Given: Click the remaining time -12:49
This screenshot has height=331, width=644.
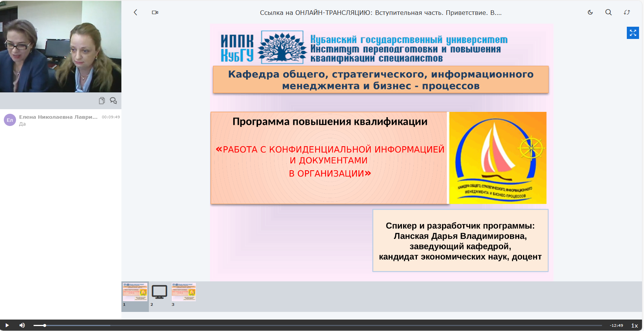Looking at the screenshot, I should (x=617, y=326).
